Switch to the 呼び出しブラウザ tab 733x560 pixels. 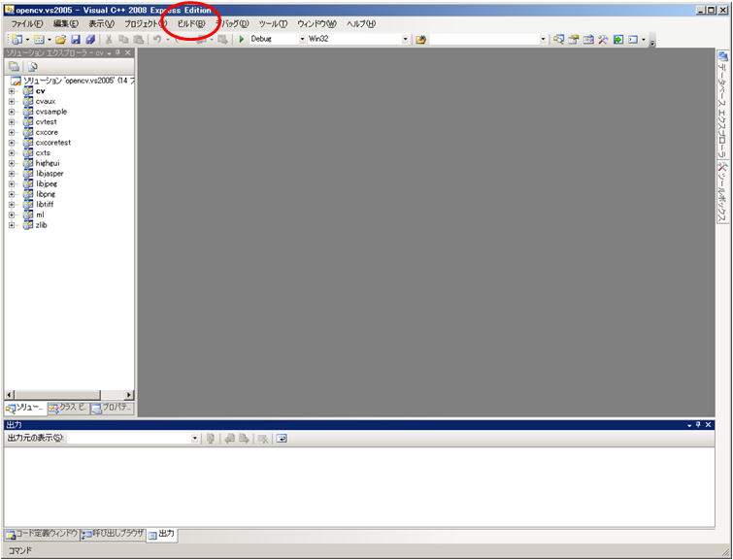pos(113,534)
